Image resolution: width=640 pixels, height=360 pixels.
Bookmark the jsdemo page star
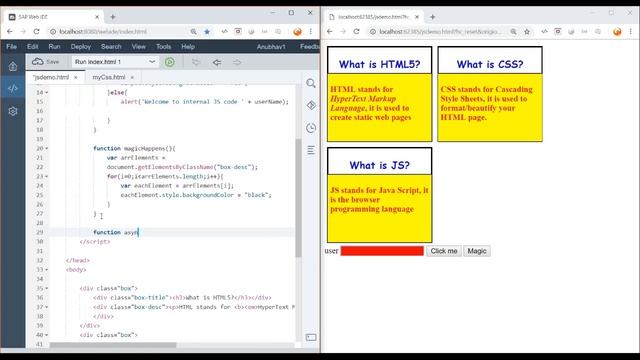click(527, 31)
